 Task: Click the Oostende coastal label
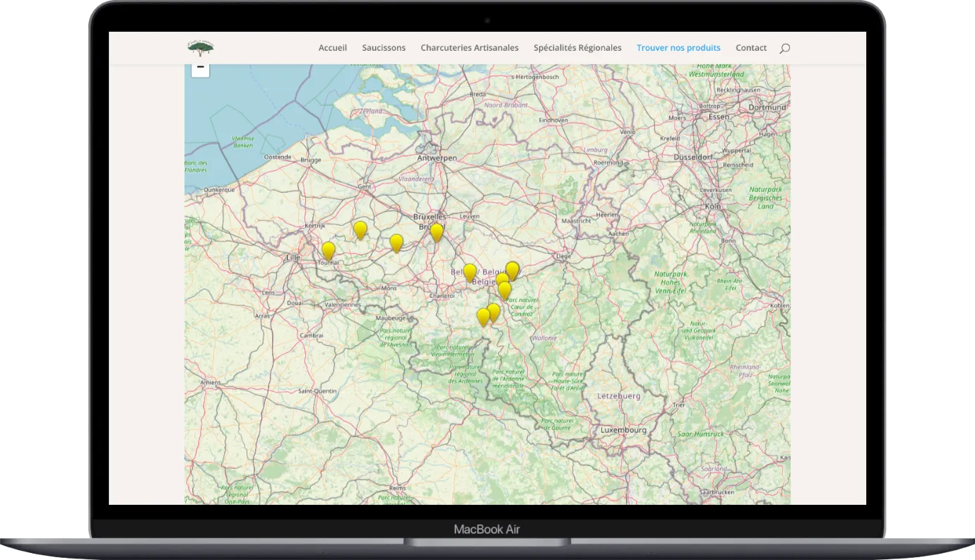[277, 157]
